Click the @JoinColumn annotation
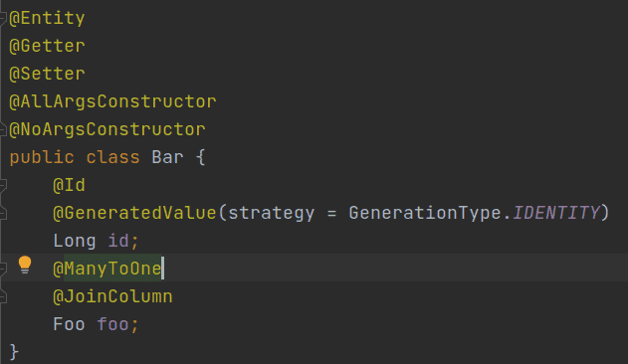628x364 pixels. click(x=112, y=296)
